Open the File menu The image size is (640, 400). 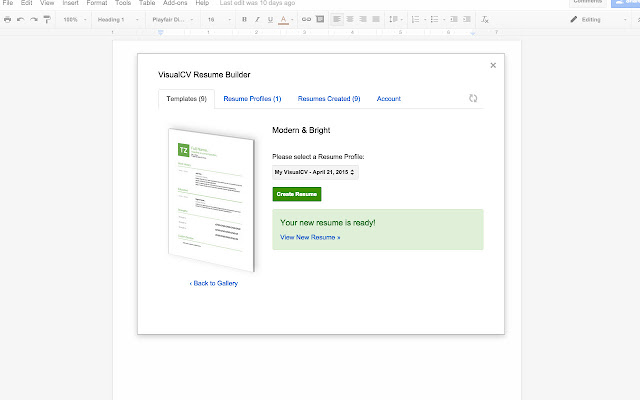coord(8,3)
